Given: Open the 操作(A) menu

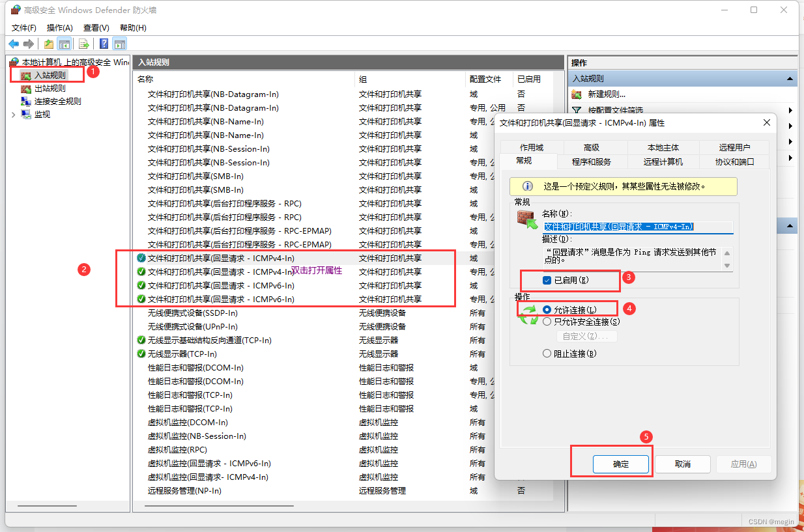Looking at the screenshot, I should pos(60,28).
